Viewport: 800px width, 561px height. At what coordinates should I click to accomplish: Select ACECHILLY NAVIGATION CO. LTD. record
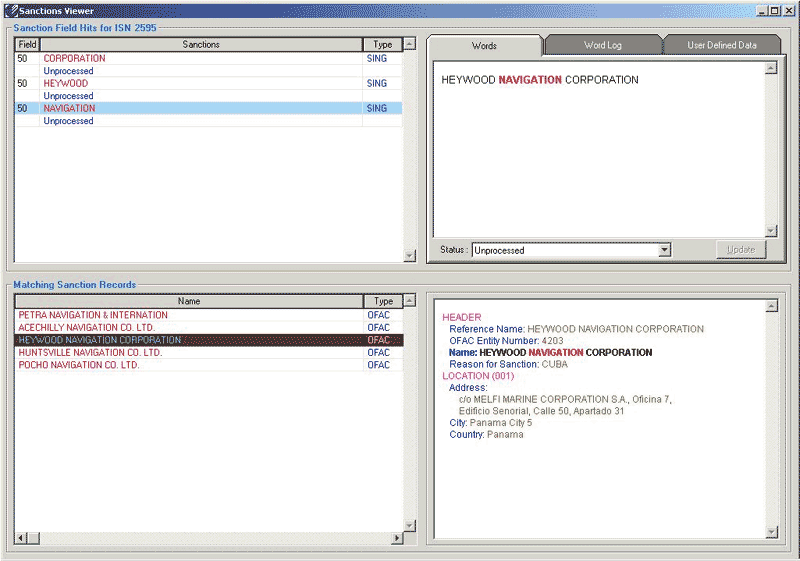coord(87,328)
